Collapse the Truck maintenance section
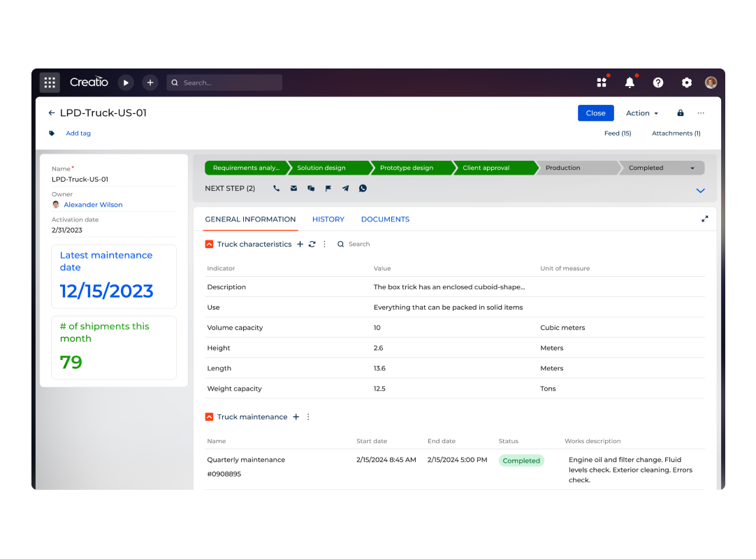 tap(209, 417)
